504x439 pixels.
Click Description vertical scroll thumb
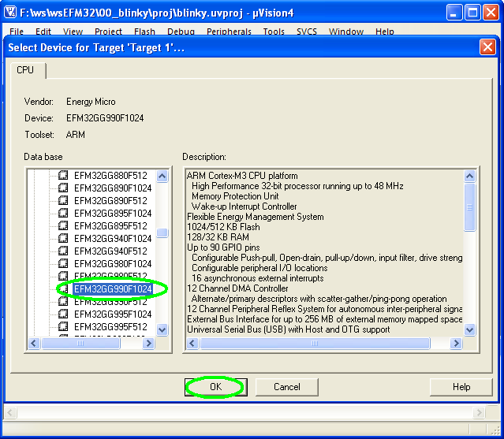[x=469, y=207]
